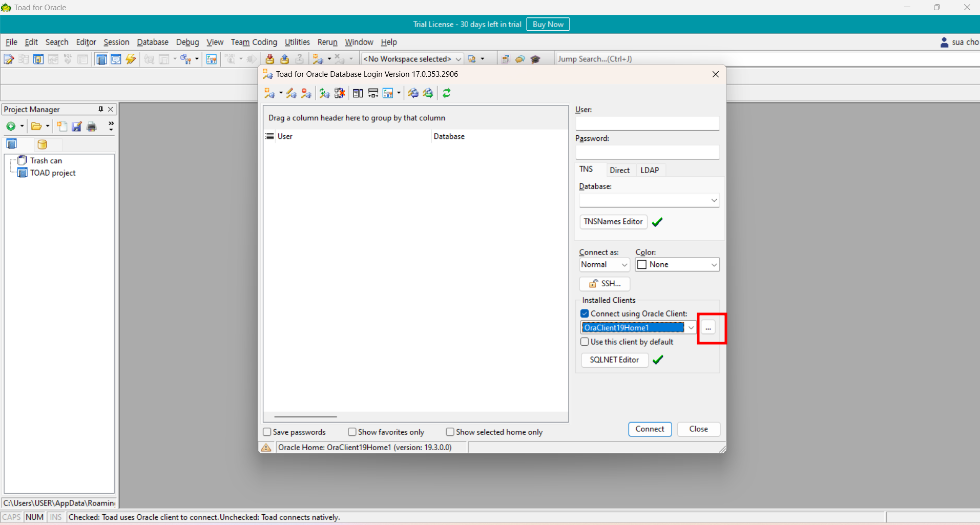Screen dimensions: 980x525
Task: Click the auto-size columns icon
Action: (x=373, y=93)
